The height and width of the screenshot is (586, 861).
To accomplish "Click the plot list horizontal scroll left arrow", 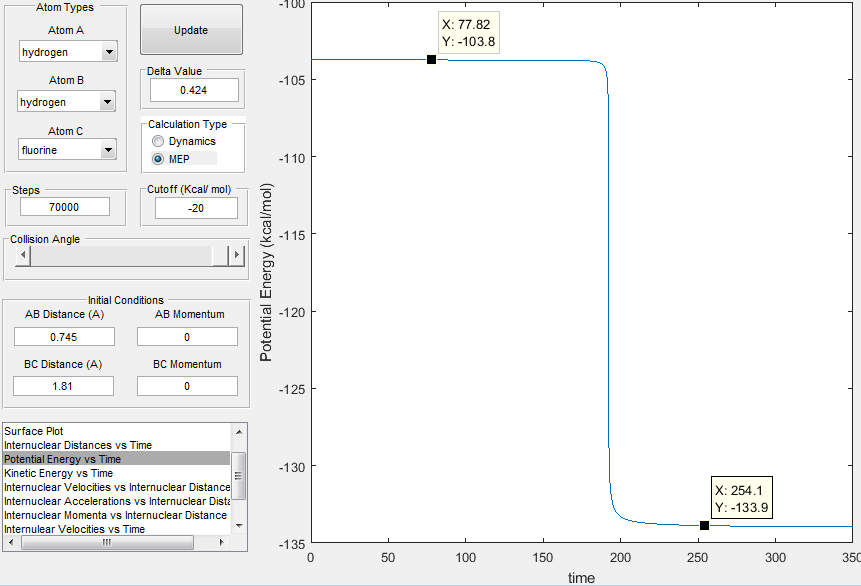I will [11, 543].
